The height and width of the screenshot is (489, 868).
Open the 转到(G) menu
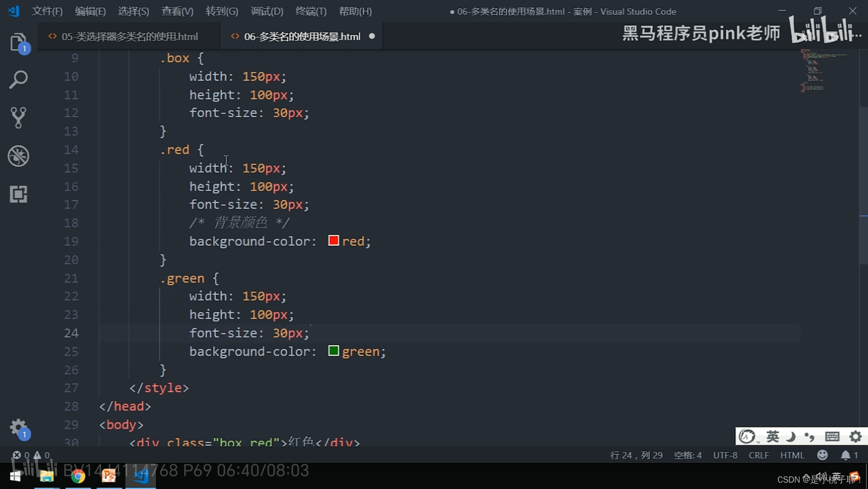click(222, 11)
